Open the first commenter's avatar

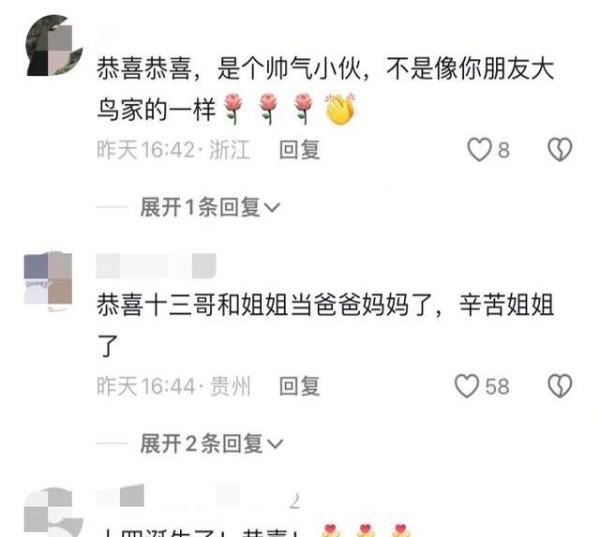pos(54,45)
